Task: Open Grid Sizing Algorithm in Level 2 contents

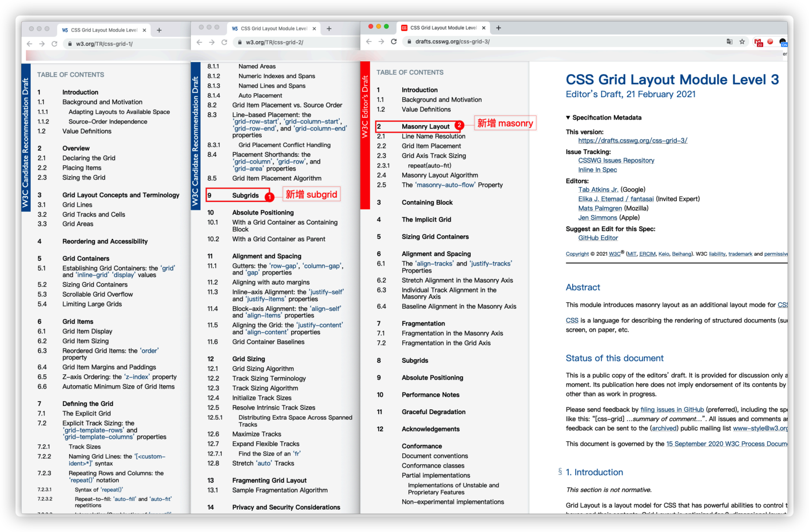Action: point(263,369)
